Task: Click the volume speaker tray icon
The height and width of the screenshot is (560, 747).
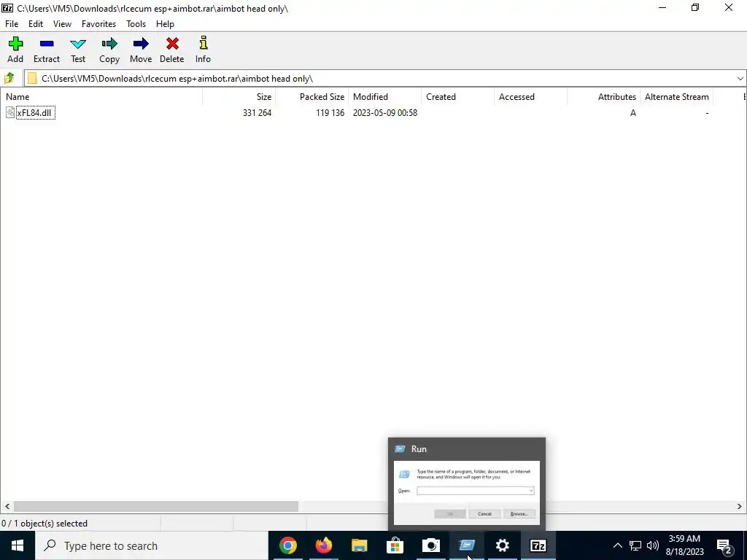Action: [x=653, y=545]
